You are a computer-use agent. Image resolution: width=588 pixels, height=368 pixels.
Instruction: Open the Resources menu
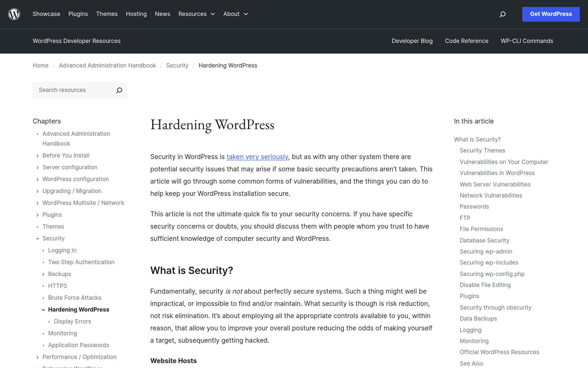tap(192, 14)
